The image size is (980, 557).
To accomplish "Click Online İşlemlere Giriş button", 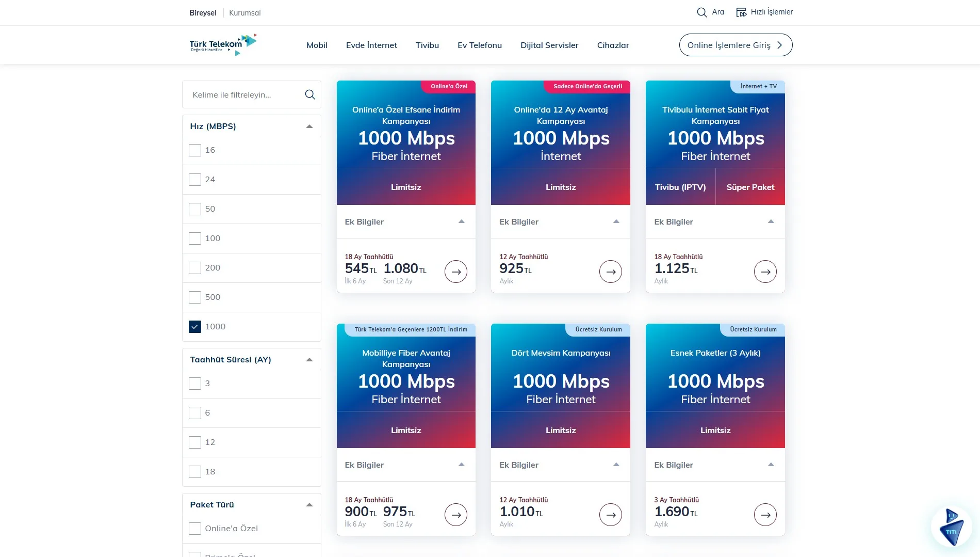I will coord(736,45).
